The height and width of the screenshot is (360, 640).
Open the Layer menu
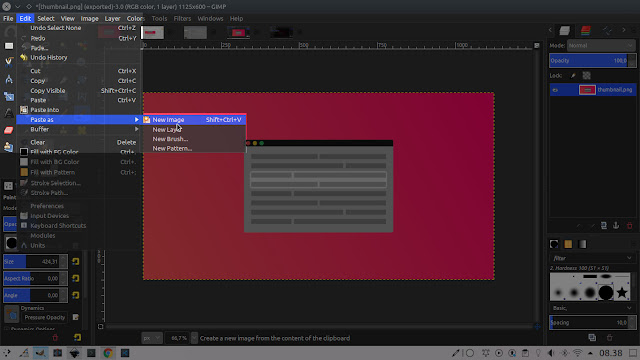[x=112, y=18]
